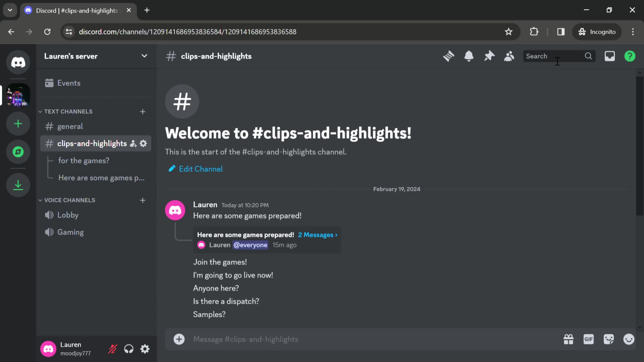Click chat vertical scrollbar

pos(639,146)
